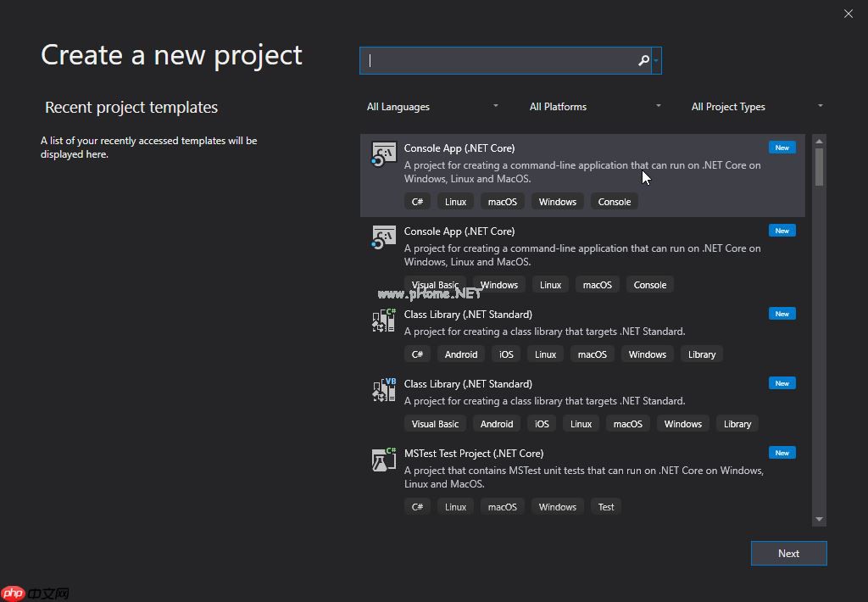This screenshot has height=602, width=868.
Task: Click the New badge on first Console App
Action: click(x=782, y=148)
